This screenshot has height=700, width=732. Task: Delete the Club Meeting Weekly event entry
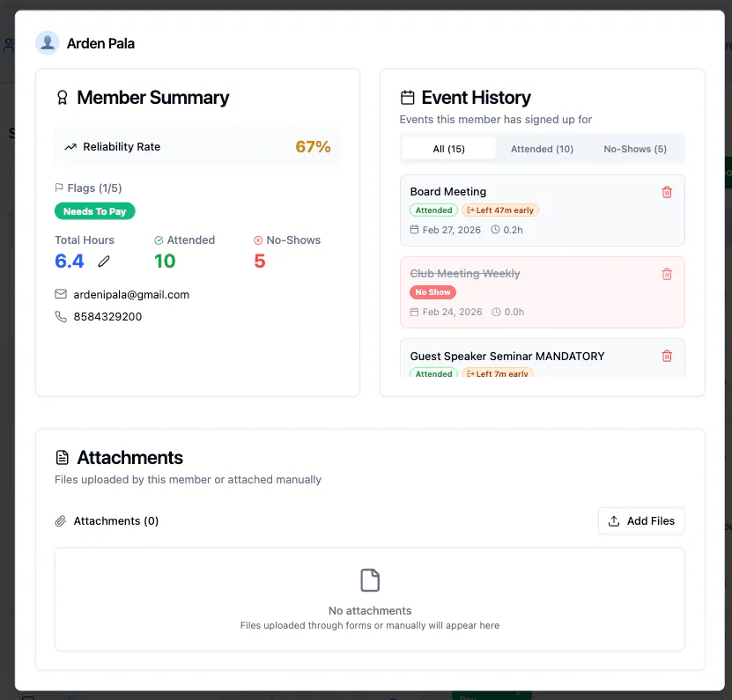(667, 274)
